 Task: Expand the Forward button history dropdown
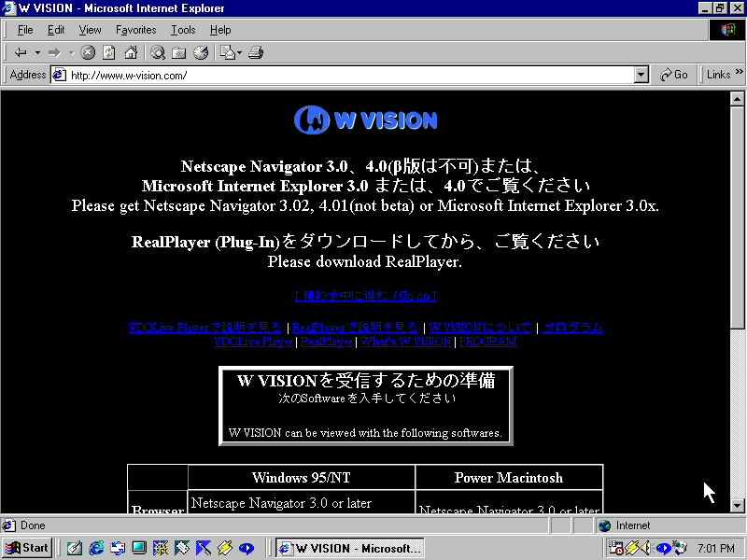[72, 53]
